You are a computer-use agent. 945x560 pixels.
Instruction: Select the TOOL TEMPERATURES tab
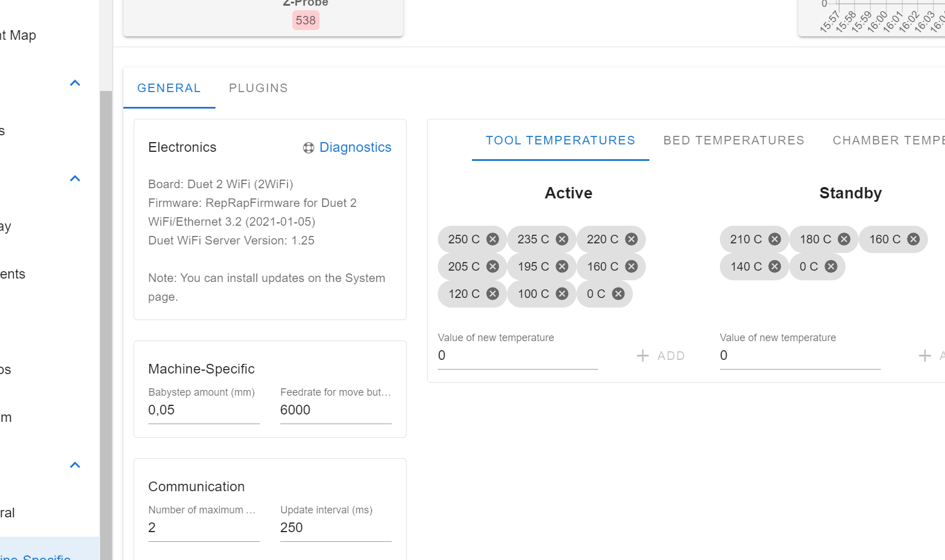coord(561,140)
